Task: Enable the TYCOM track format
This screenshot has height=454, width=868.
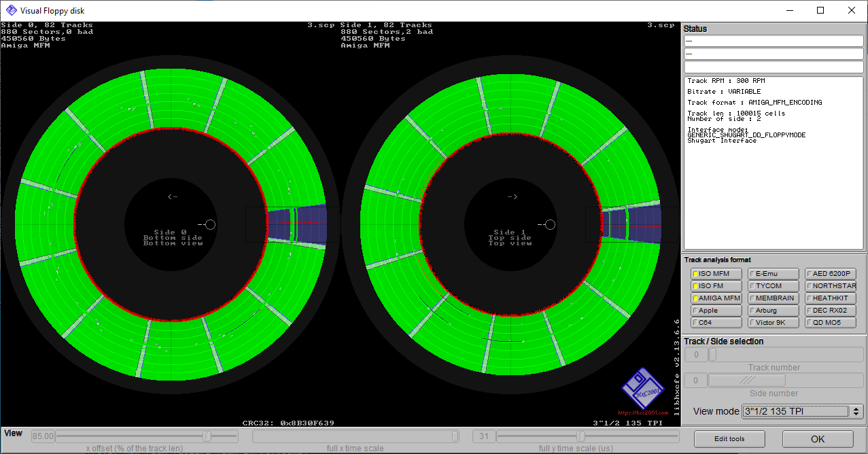Action: click(x=773, y=286)
